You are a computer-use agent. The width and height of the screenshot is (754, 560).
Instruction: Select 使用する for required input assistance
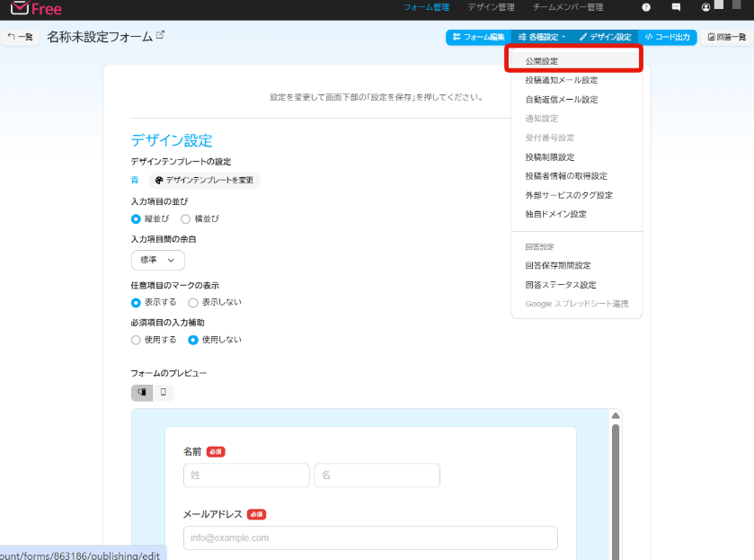coord(137,340)
